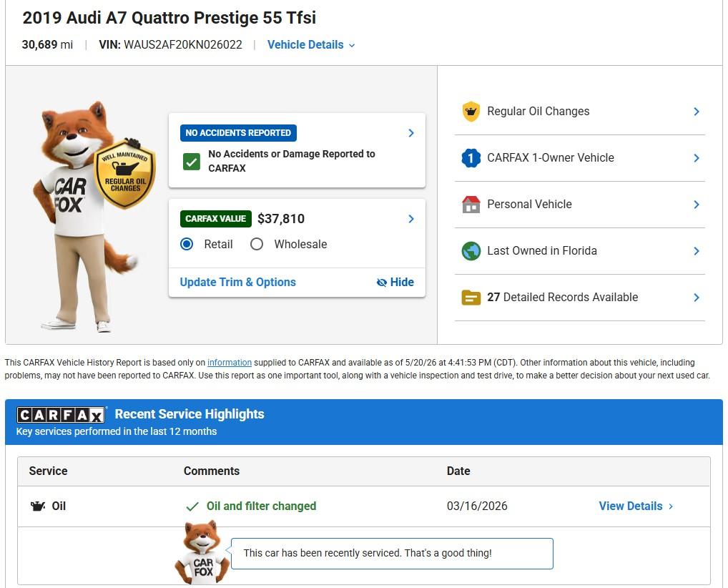Click the Retail label text

218,244
